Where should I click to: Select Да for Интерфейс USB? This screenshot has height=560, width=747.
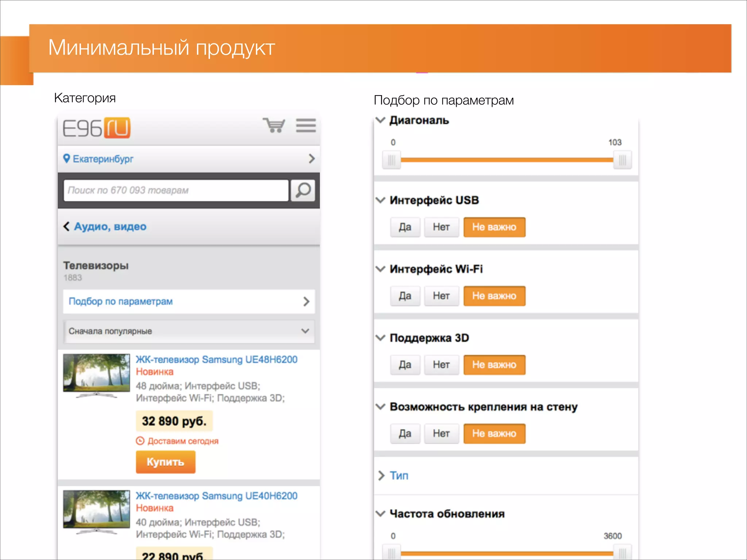[x=405, y=227]
